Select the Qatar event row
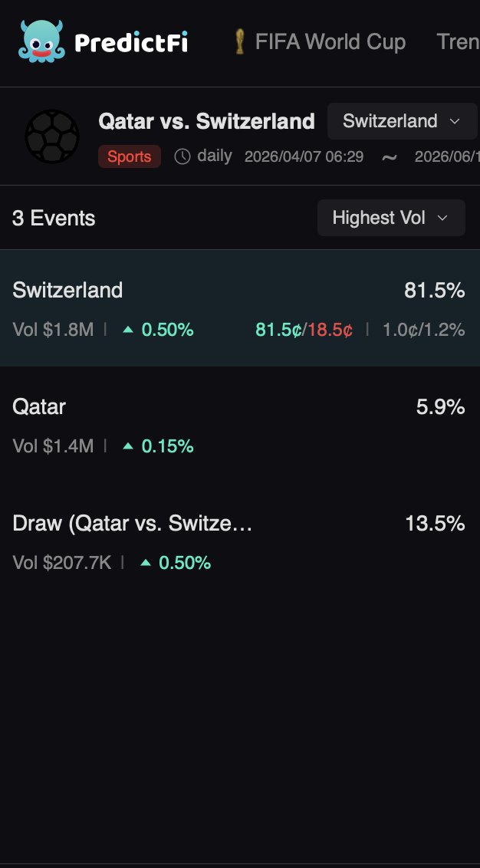The height and width of the screenshot is (868, 480). tap(240, 425)
